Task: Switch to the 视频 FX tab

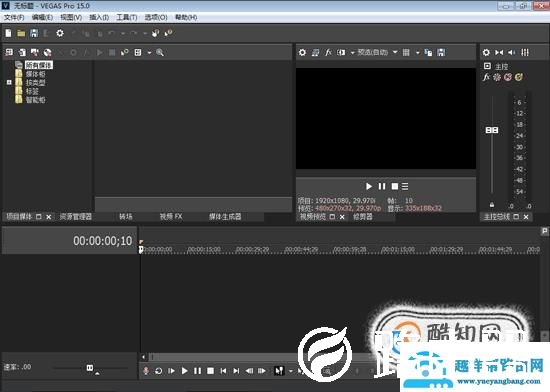Action: coord(171,217)
